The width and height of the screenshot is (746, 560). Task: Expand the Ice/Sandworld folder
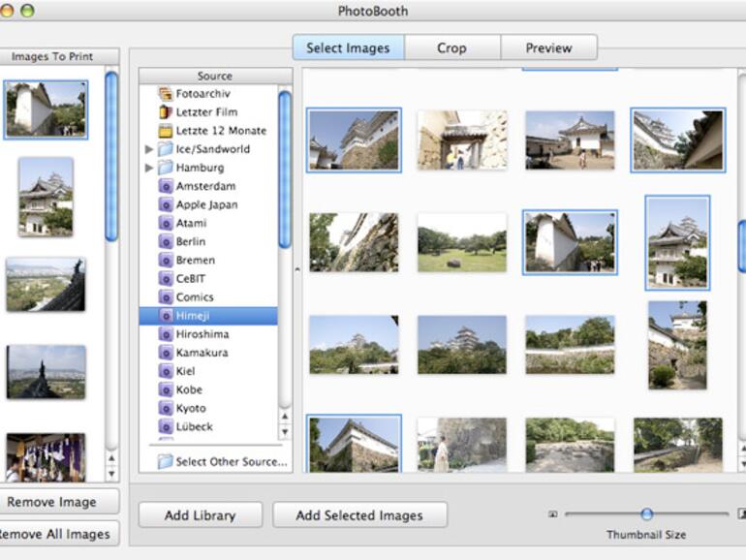pos(149,149)
